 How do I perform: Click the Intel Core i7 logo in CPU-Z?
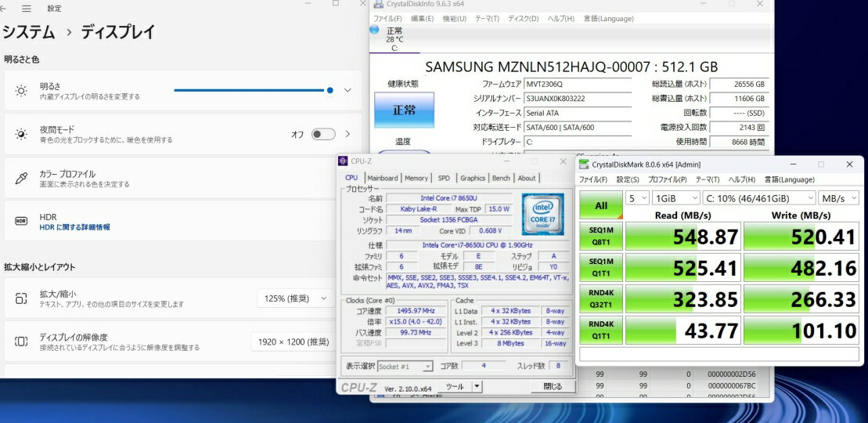tap(538, 212)
